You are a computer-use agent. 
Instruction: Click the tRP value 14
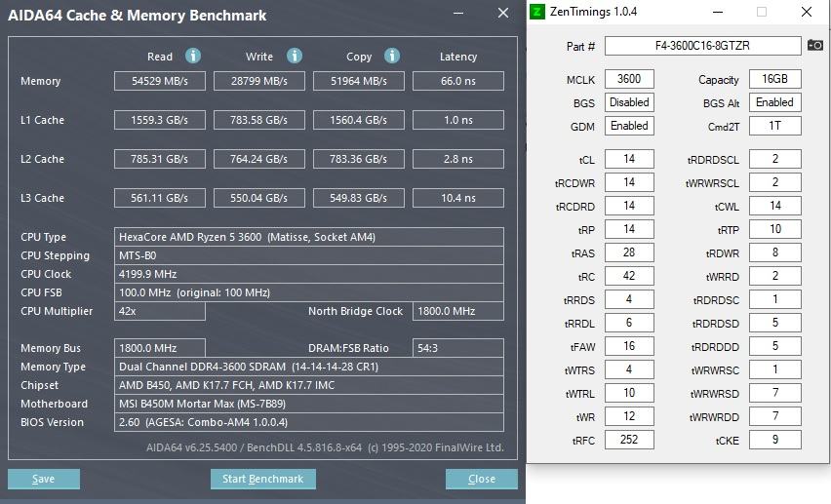pyautogui.click(x=629, y=229)
